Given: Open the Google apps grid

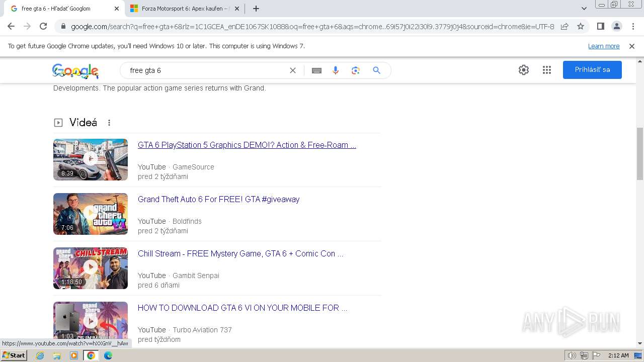Looking at the screenshot, I should pos(547,70).
